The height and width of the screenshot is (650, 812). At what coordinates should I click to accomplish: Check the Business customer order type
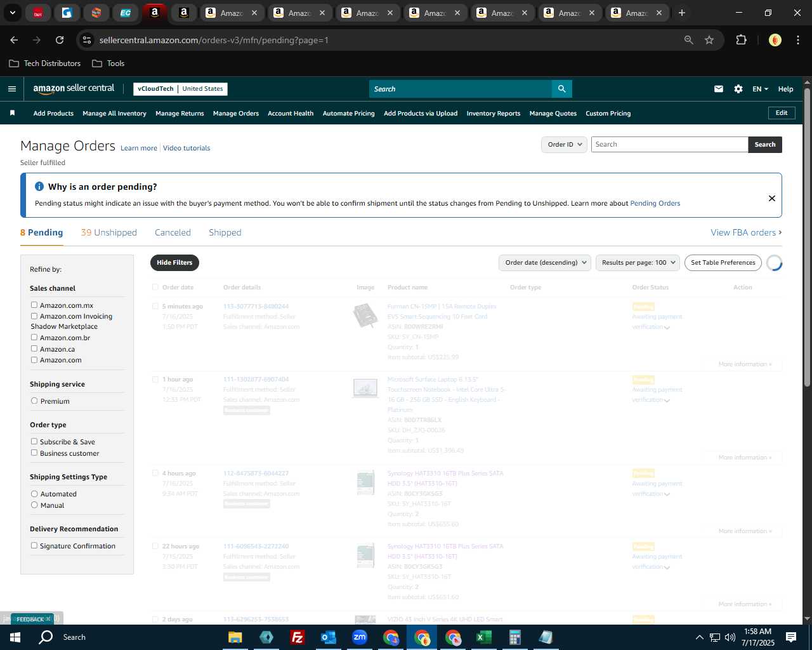pyautogui.click(x=34, y=453)
